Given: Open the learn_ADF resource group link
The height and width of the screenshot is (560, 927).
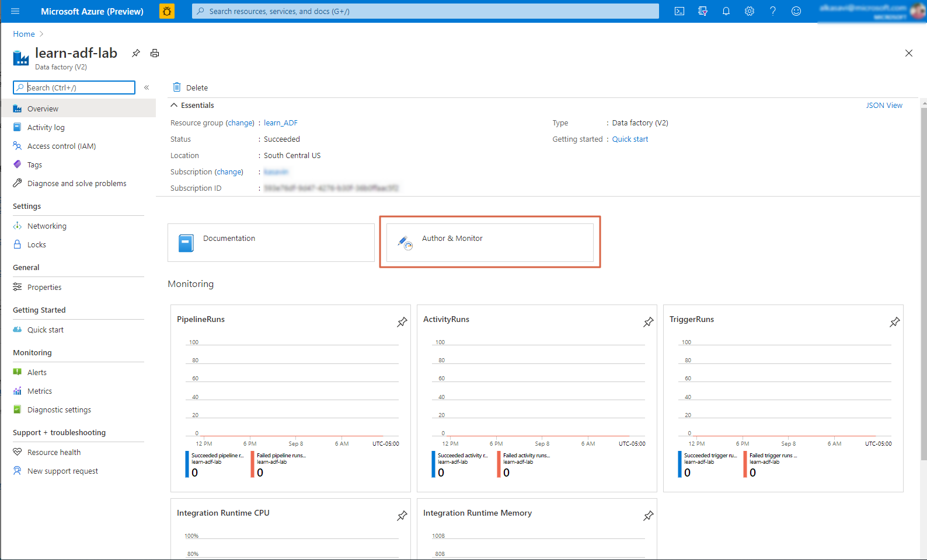Looking at the screenshot, I should click(x=281, y=123).
